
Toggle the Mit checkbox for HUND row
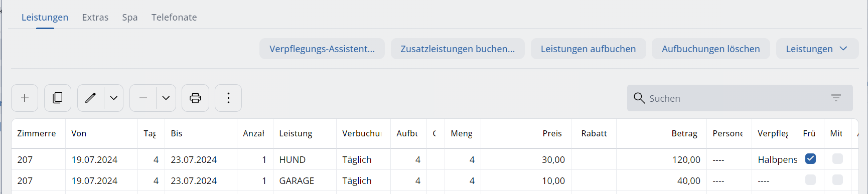coord(837,159)
